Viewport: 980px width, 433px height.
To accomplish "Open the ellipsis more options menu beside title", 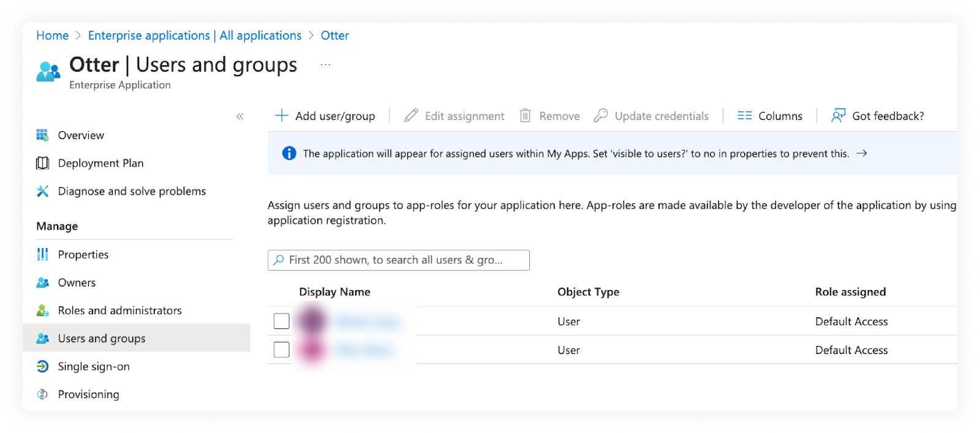I will (x=325, y=64).
